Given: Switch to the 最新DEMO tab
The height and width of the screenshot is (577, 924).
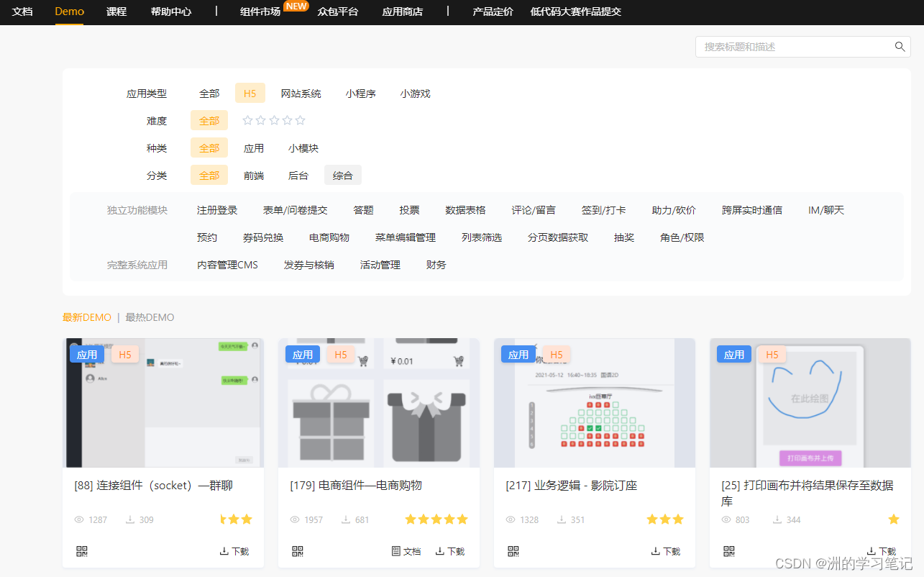Looking at the screenshot, I should [87, 317].
